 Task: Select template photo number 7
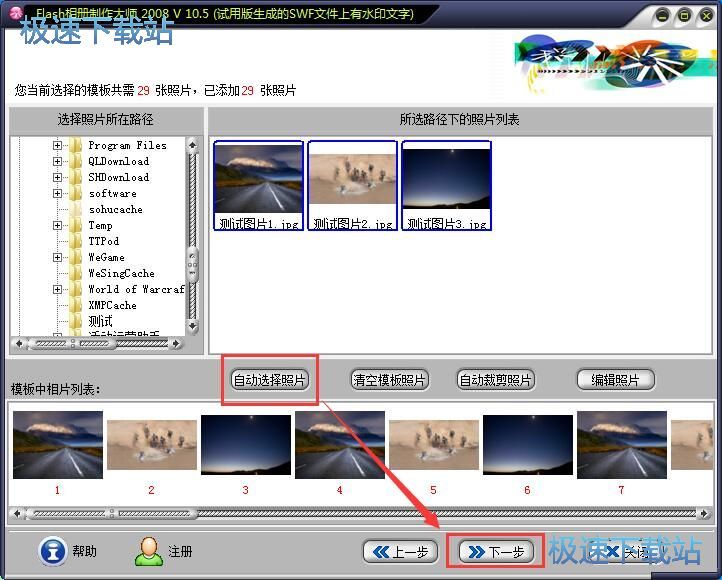(x=622, y=445)
